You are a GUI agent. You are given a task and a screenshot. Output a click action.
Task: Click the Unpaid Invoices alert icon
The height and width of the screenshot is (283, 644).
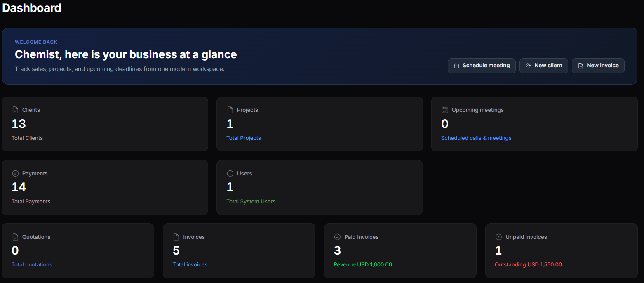(x=498, y=237)
